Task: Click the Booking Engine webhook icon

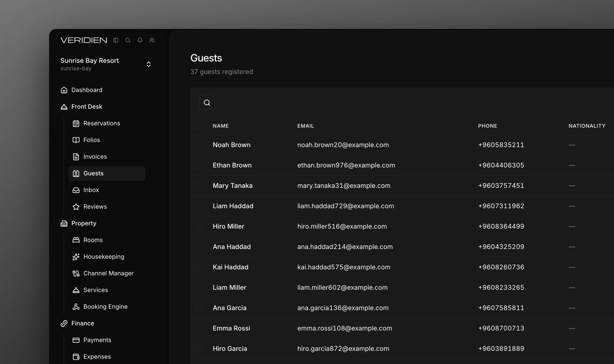Action: (x=76, y=307)
